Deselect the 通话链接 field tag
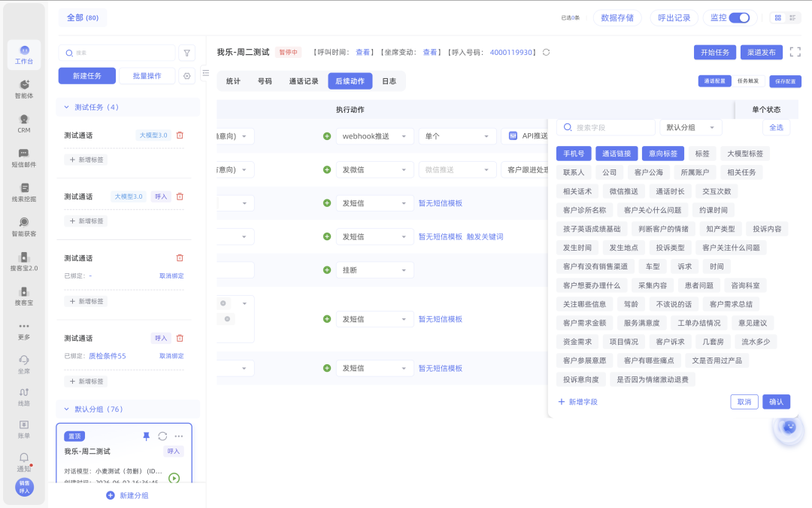812x508 pixels. [617, 154]
